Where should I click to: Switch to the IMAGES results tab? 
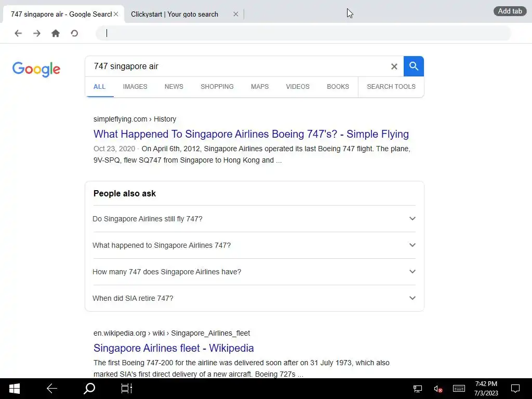(x=135, y=87)
